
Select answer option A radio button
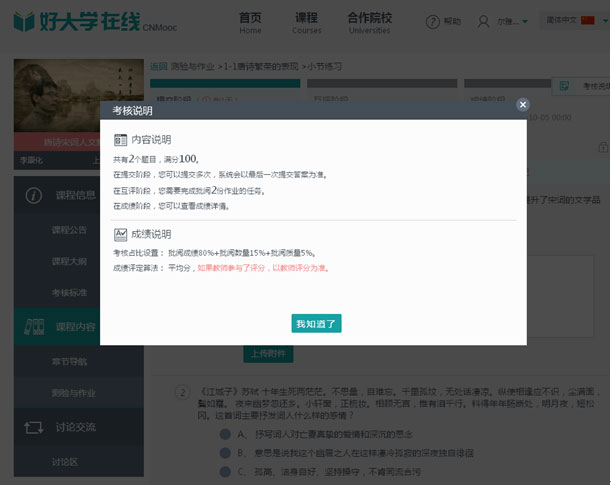click(x=226, y=435)
